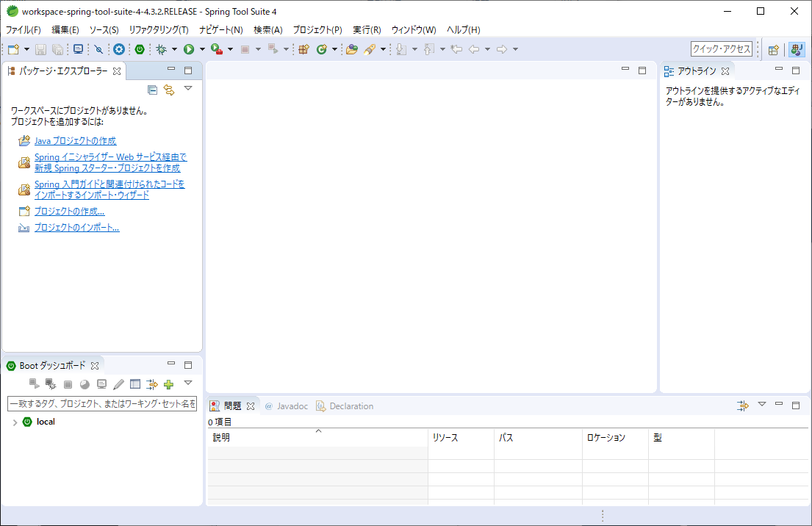Click the New Java Package icon
Image resolution: width=812 pixels, height=526 pixels.
pyautogui.click(x=303, y=49)
